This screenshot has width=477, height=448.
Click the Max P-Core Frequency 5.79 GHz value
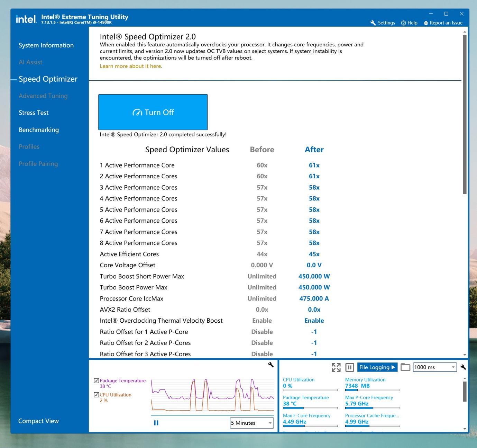coord(357,404)
